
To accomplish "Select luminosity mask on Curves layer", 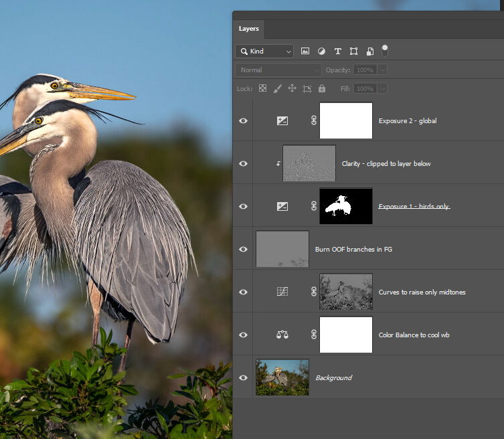I will 346,292.
